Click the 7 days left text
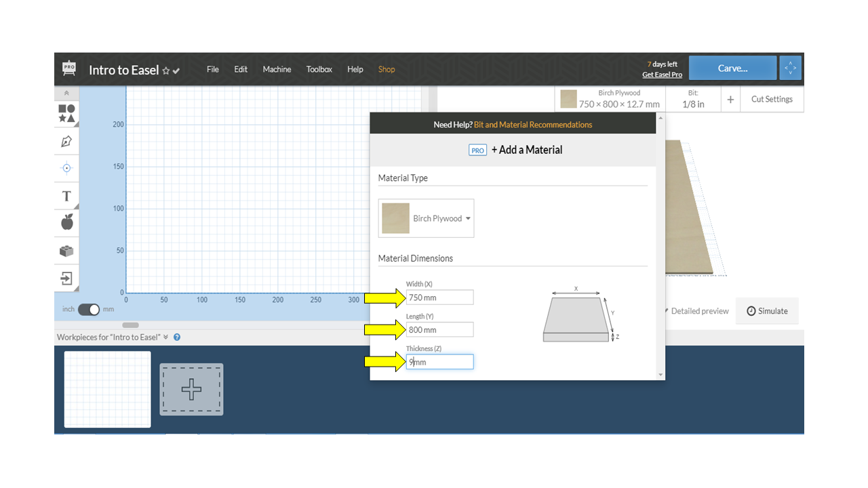868x488 pixels. point(663,64)
